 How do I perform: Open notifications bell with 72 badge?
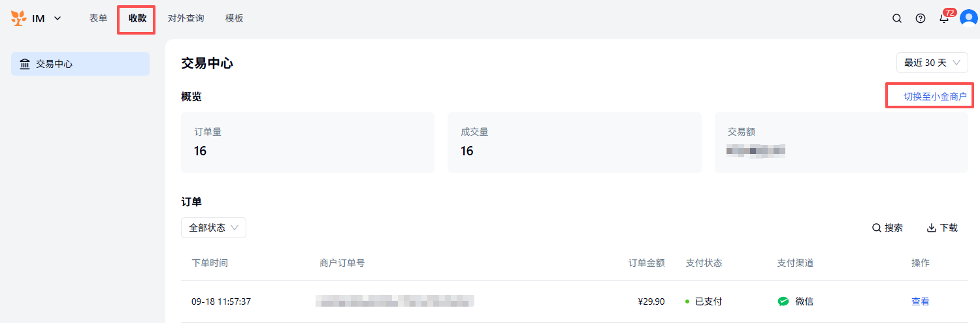944,18
